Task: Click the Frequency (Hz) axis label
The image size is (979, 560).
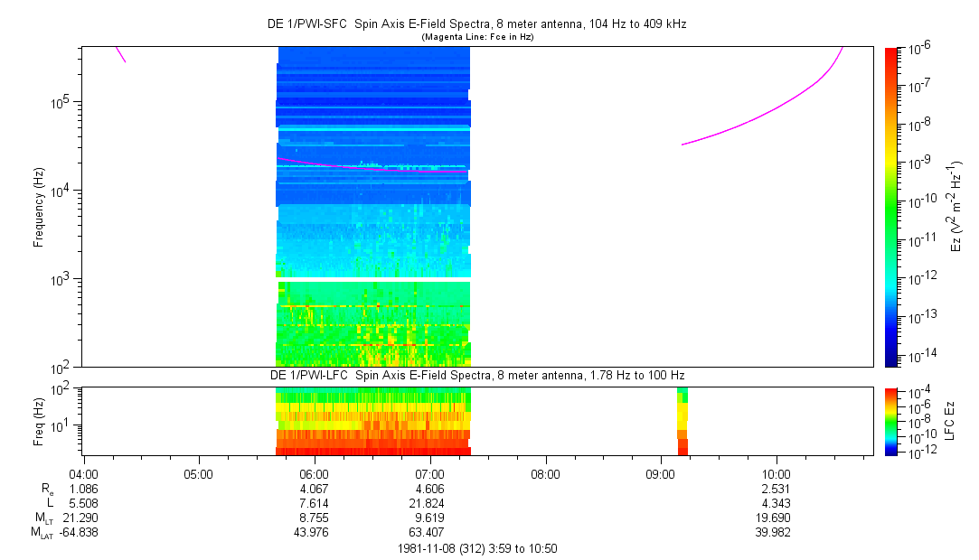Action: click(39, 207)
